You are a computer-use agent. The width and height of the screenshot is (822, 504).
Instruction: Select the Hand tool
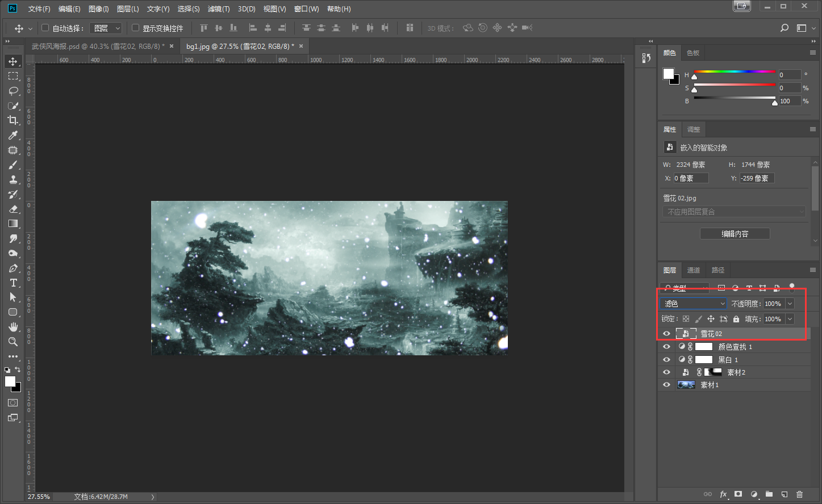[x=13, y=327]
